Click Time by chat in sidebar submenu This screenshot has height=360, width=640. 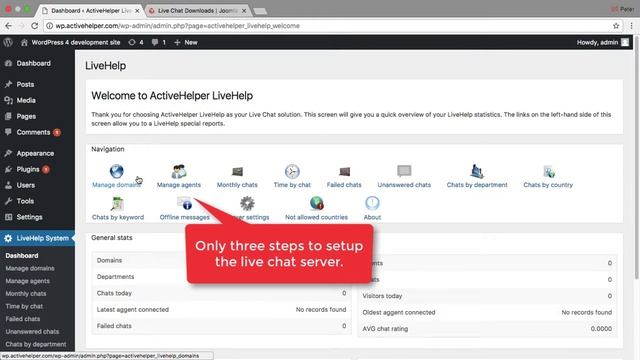[x=24, y=306]
